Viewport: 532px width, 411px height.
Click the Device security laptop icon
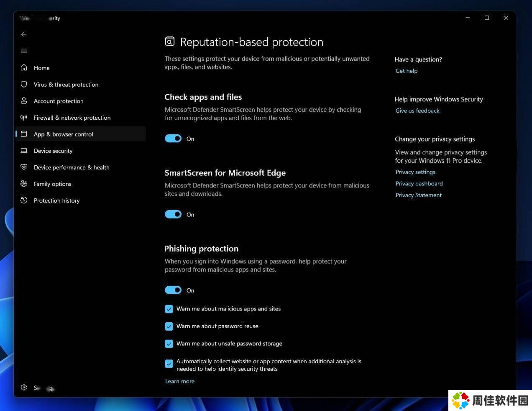click(24, 151)
